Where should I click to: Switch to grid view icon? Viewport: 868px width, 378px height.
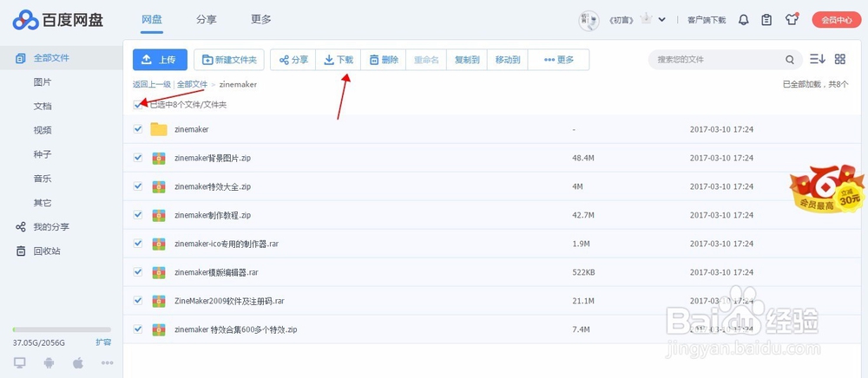[x=840, y=59]
